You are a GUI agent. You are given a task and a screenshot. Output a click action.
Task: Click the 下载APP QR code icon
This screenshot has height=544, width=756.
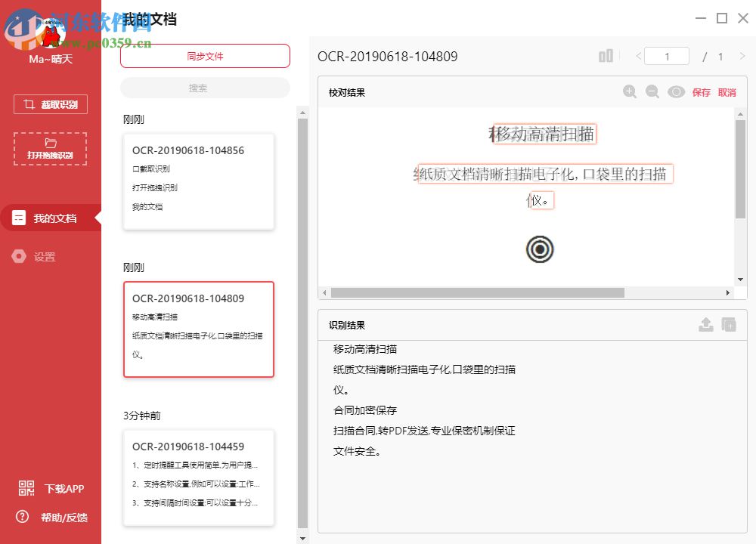[x=26, y=489]
